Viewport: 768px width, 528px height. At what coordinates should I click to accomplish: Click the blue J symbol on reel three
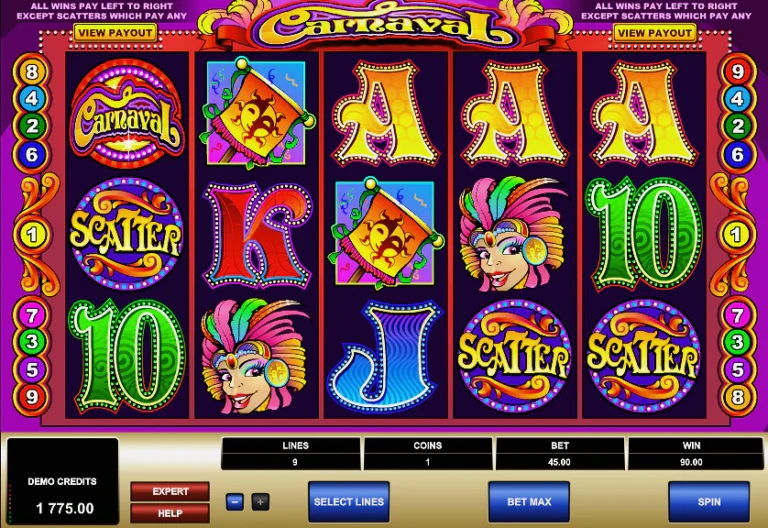pos(385,356)
